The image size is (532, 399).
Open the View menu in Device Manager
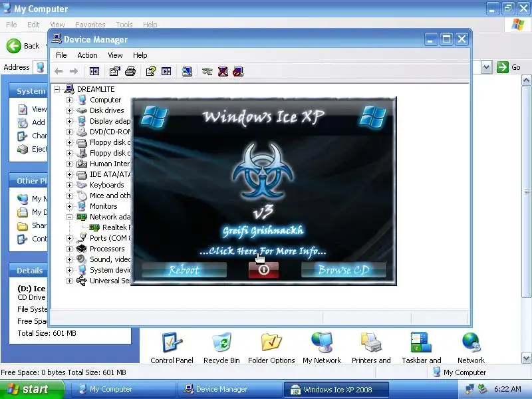click(115, 55)
